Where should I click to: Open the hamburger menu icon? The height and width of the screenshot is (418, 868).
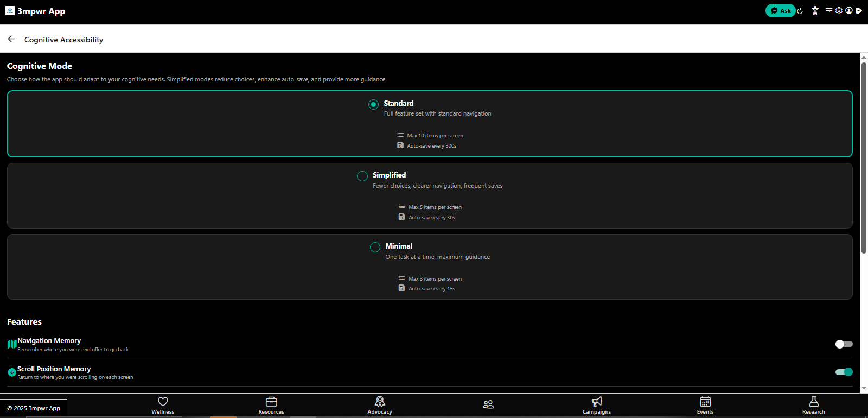[x=828, y=10]
